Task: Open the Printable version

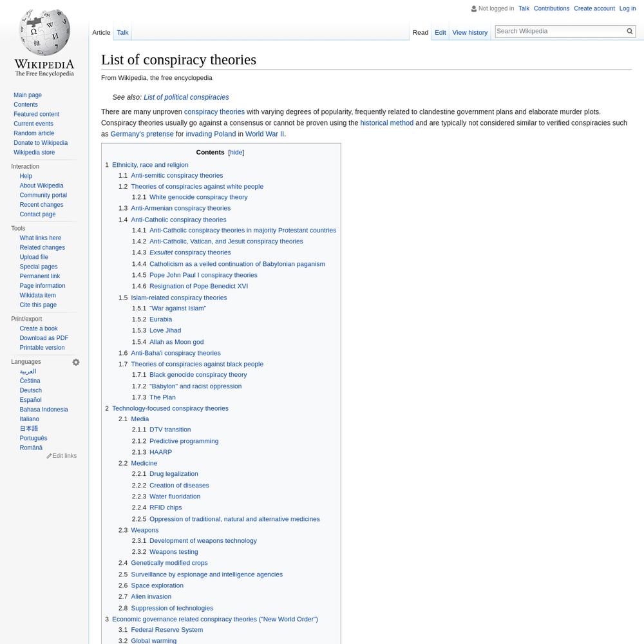Action: [x=42, y=348]
